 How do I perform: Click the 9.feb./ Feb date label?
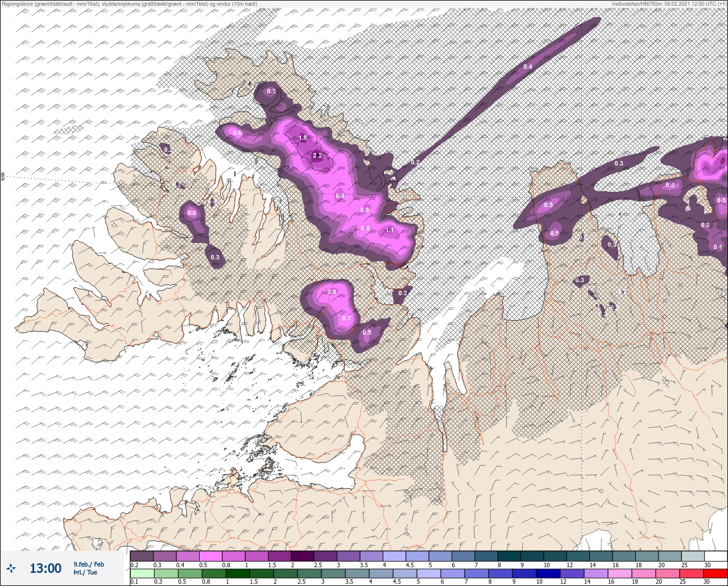(x=89, y=564)
